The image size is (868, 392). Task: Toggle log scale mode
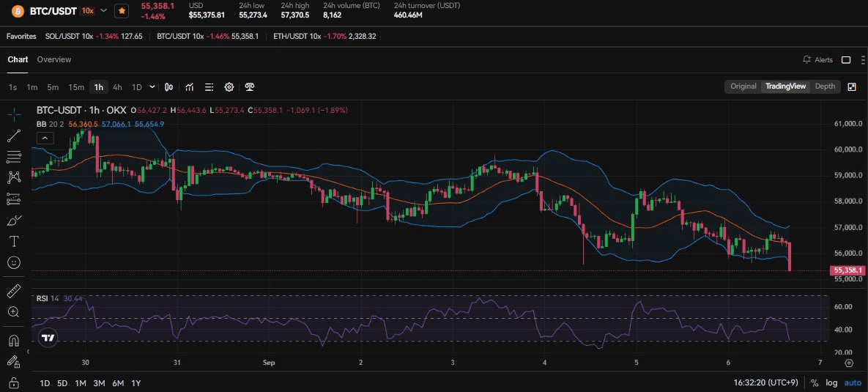point(831,383)
